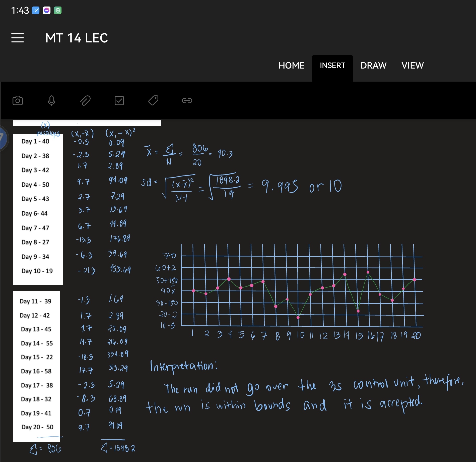Tap the Messenger notification icon in status bar

(47, 10)
